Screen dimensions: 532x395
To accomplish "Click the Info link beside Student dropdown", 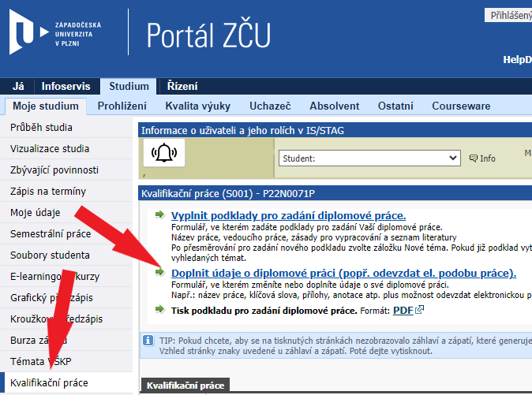I will [x=488, y=158].
